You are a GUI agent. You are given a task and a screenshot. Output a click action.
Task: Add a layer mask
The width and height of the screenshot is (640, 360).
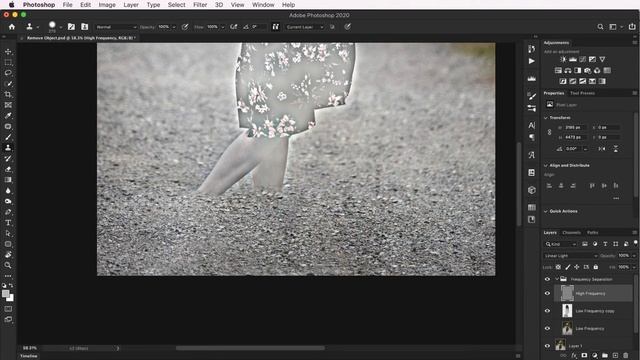coord(584,356)
